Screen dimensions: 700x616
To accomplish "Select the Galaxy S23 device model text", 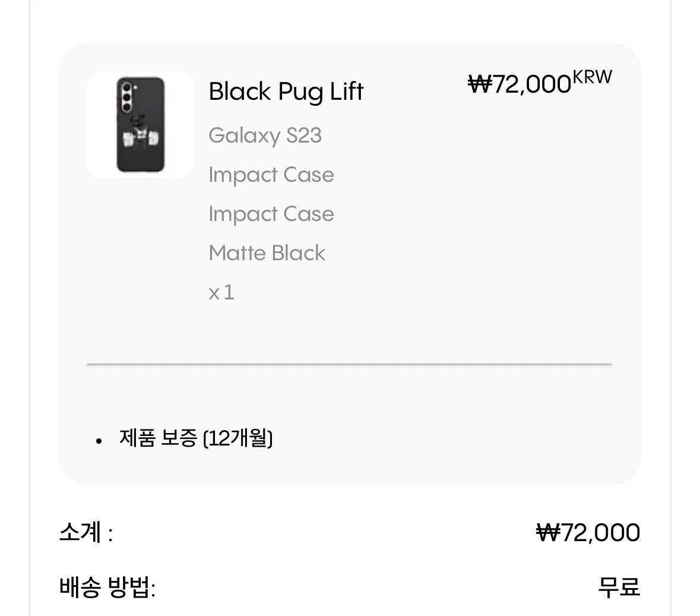I will 265,135.
